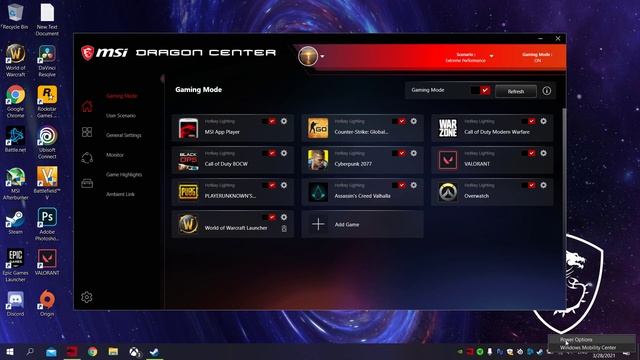Open settings gear for World of Warcraft Launcher
This screenshot has width=640, height=360.
pos(284,217)
